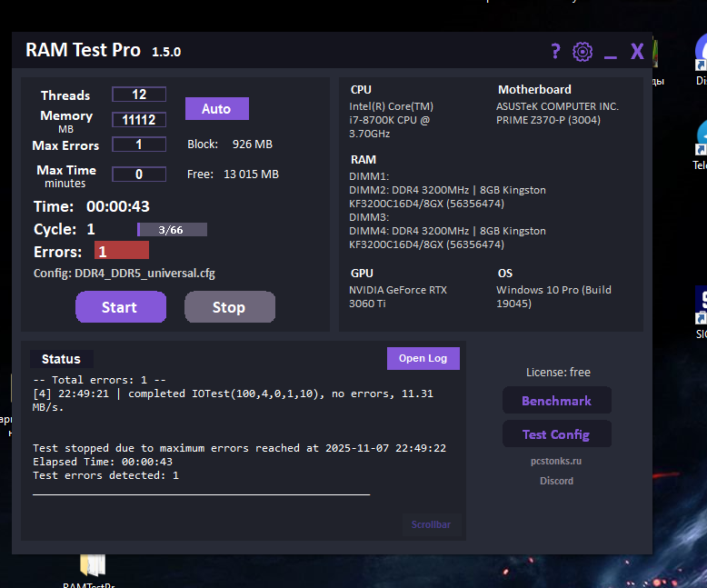Screen dimensions: 707x588
Task: Click the Max Time minutes field
Action: point(139,174)
